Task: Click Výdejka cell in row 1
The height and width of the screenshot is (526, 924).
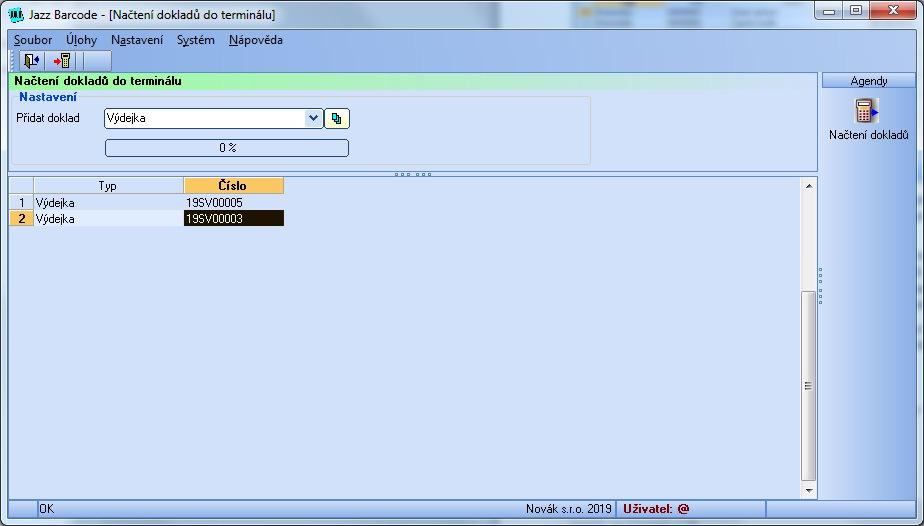Action: pyautogui.click(x=108, y=203)
